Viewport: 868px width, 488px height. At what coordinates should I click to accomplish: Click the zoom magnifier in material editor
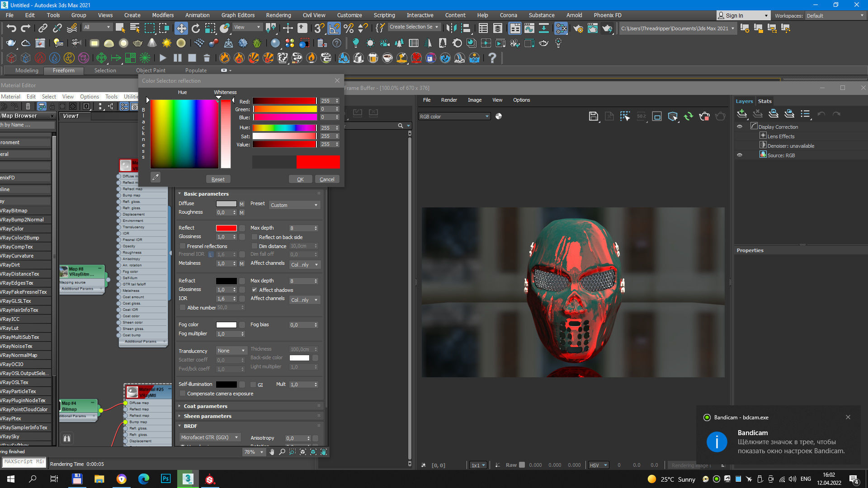[282, 452]
